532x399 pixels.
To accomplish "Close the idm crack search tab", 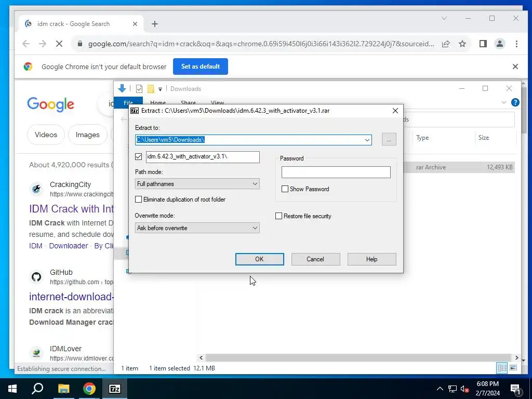I will click(x=135, y=24).
